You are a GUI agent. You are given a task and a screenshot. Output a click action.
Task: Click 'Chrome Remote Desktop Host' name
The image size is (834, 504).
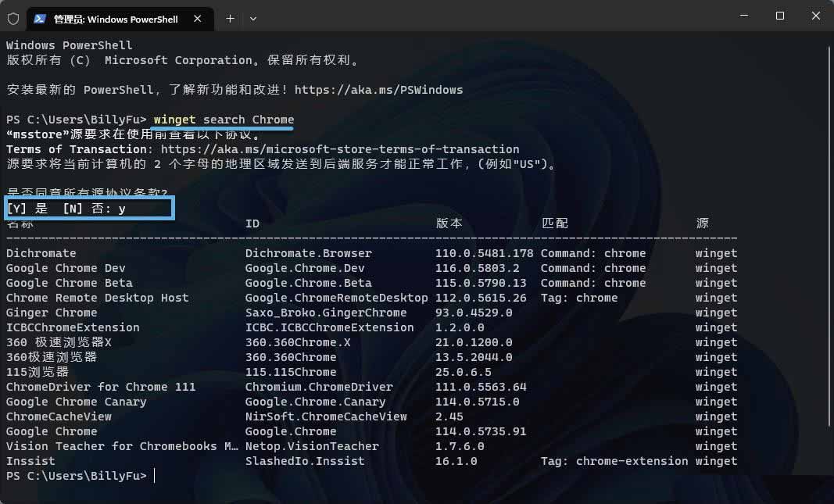tap(98, 298)
